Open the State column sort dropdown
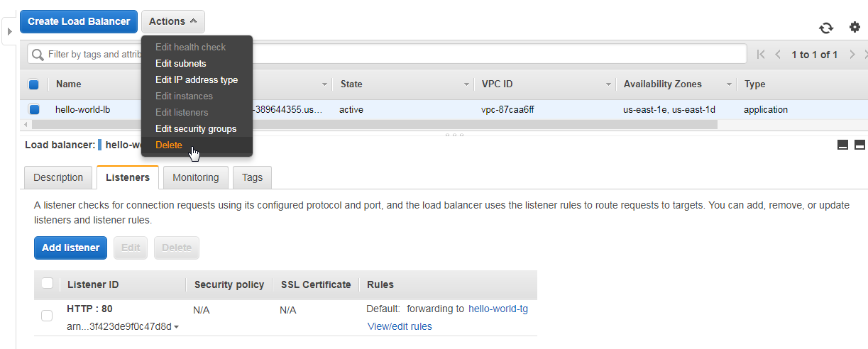 tap(466, 84)
